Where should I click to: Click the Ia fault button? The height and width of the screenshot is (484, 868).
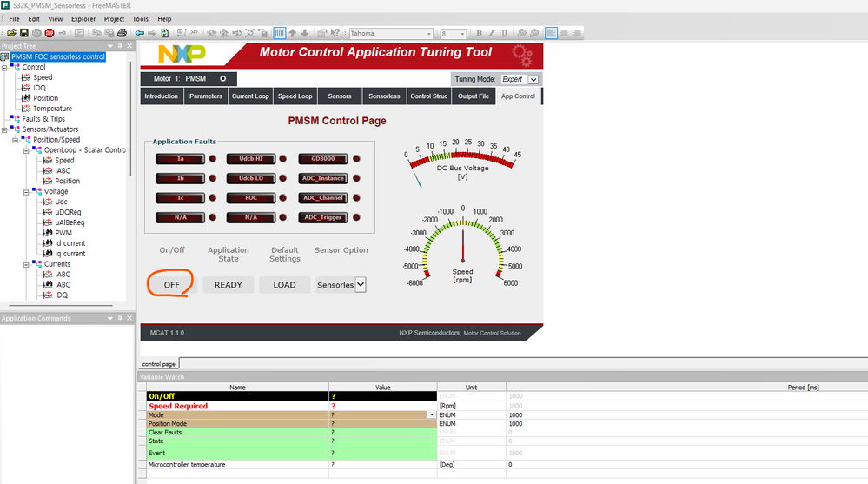click(180, 159)
